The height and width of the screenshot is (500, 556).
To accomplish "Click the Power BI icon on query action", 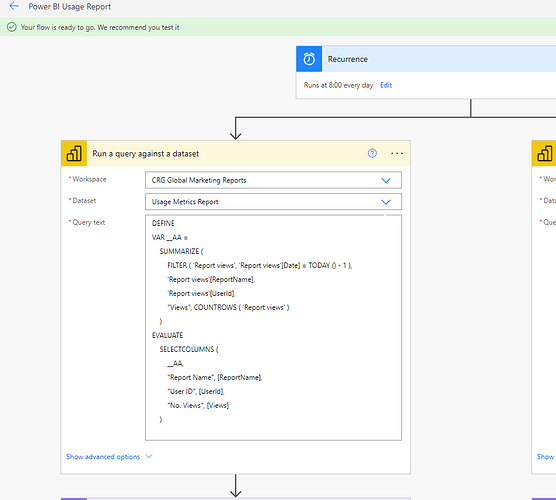I will pos(74,153).
